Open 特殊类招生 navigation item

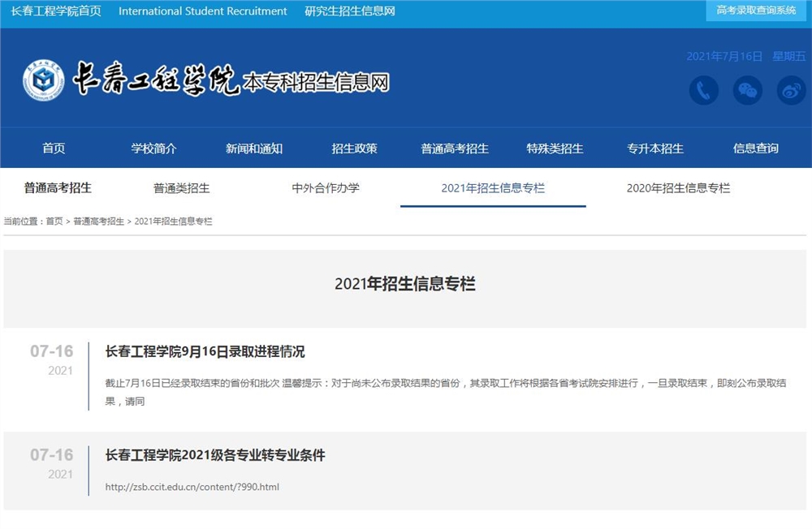(x=555, y=148)
